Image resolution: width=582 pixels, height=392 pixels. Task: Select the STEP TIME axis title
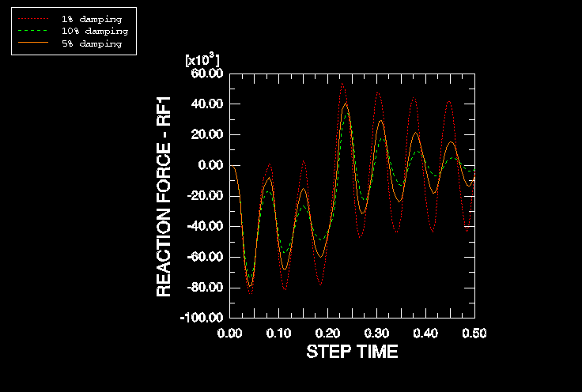pyautogui.click(x=352, y=352)
